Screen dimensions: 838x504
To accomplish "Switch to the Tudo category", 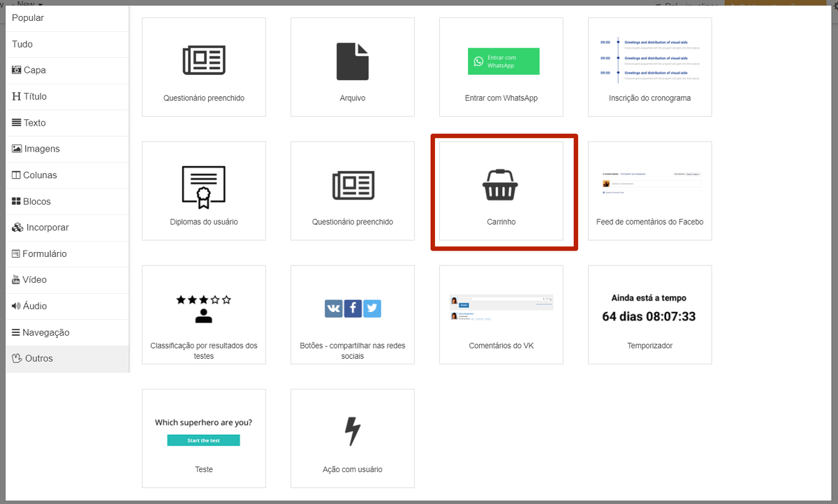I will pos(22,44).
